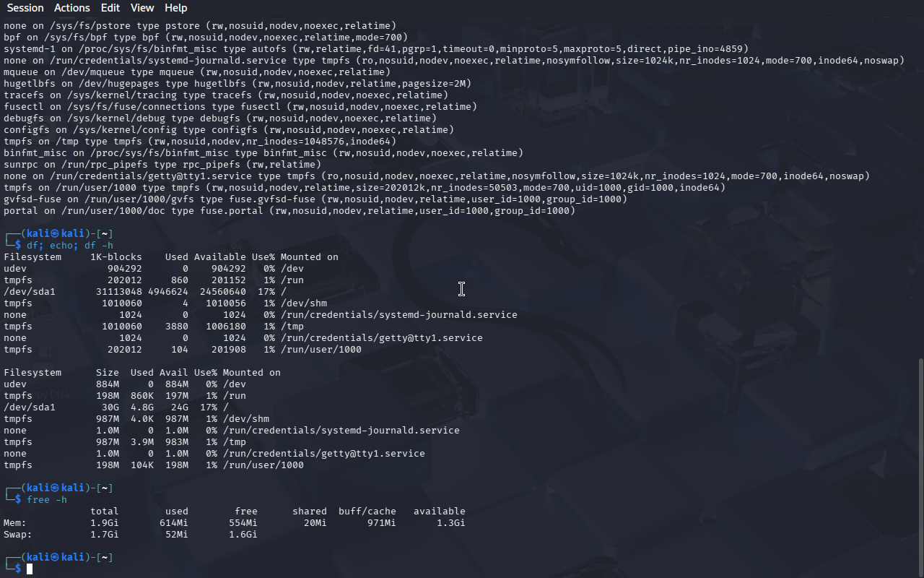Screen dimensions: 924x578
Task: Click the 'free -h' command text
Action: pyautogui.click(x=47, y=500)
